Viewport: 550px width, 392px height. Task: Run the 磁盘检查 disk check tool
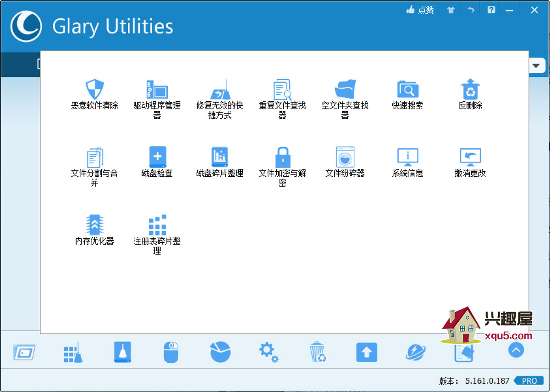[157, 162]
